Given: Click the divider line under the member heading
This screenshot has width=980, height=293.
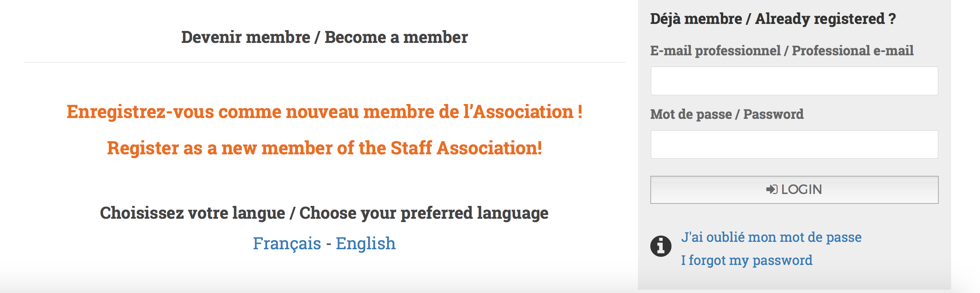Looking at the screenshot, I should 324,62.
